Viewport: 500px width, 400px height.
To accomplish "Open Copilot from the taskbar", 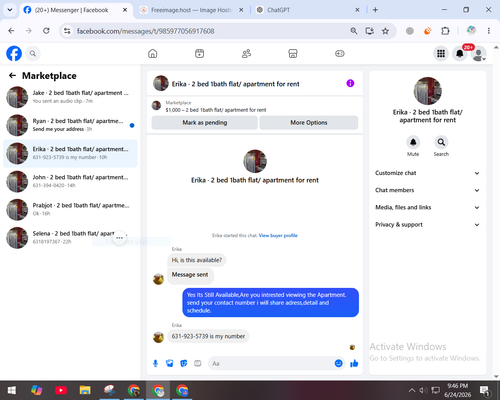I will point(36,390).
